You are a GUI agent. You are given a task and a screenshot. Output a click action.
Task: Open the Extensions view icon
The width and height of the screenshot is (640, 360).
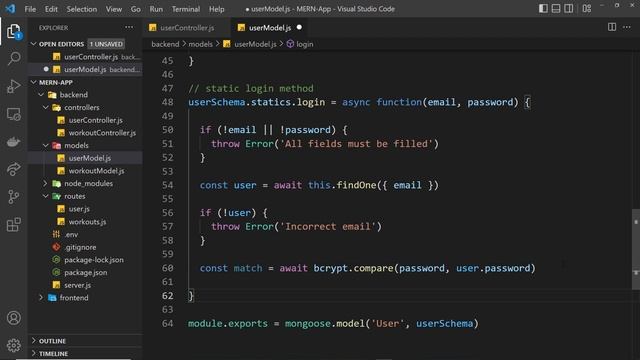tap(13, 224)
